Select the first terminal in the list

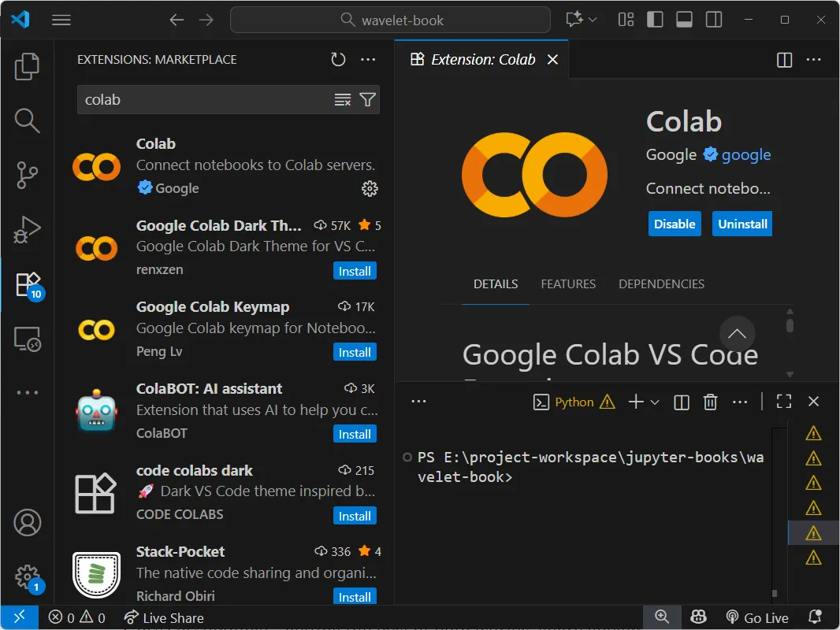[x=813, y=433]
